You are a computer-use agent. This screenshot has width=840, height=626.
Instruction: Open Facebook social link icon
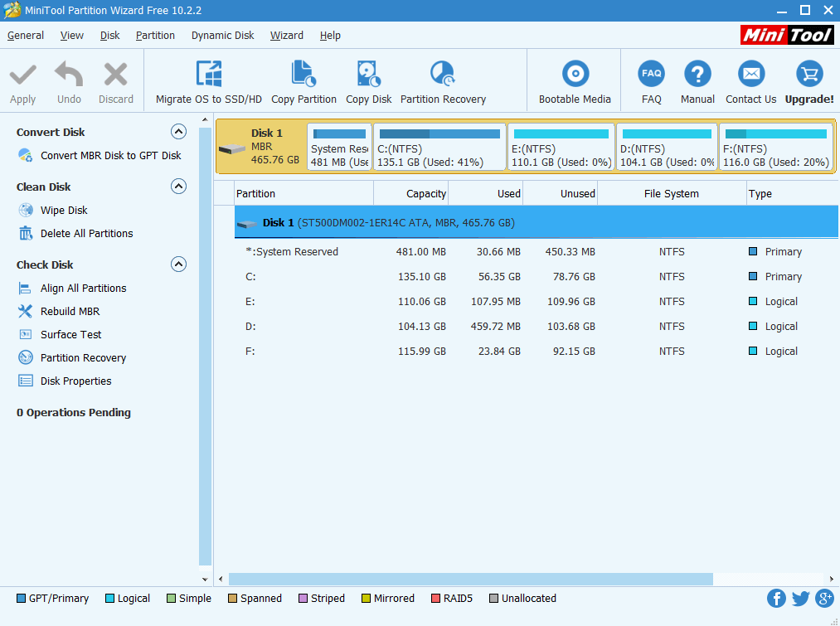click(776, 599)
